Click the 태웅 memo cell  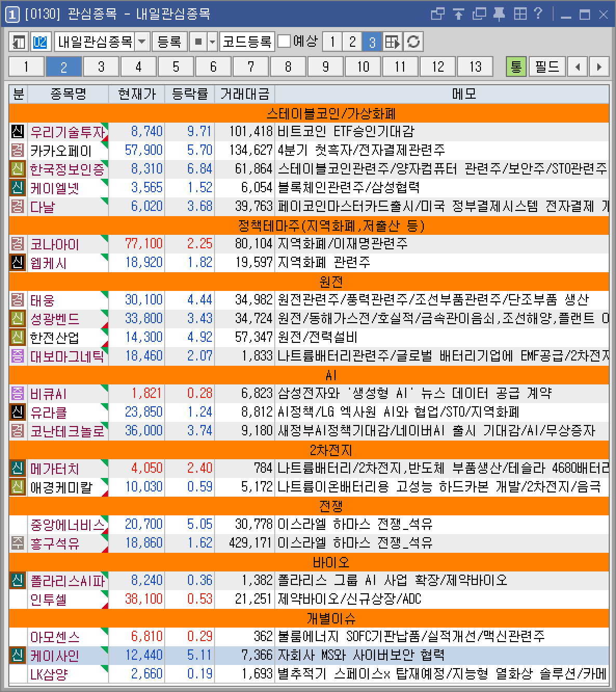(442, 300)
